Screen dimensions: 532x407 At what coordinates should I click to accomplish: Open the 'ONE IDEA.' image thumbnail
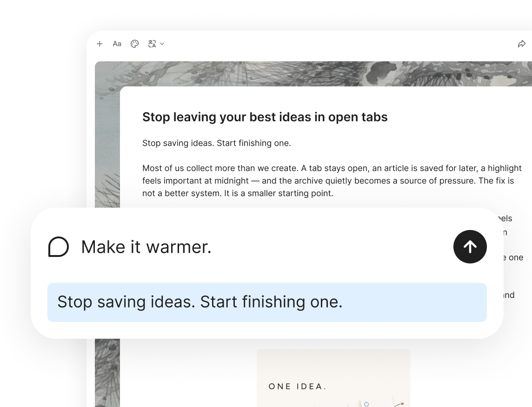tap(333, 378)
